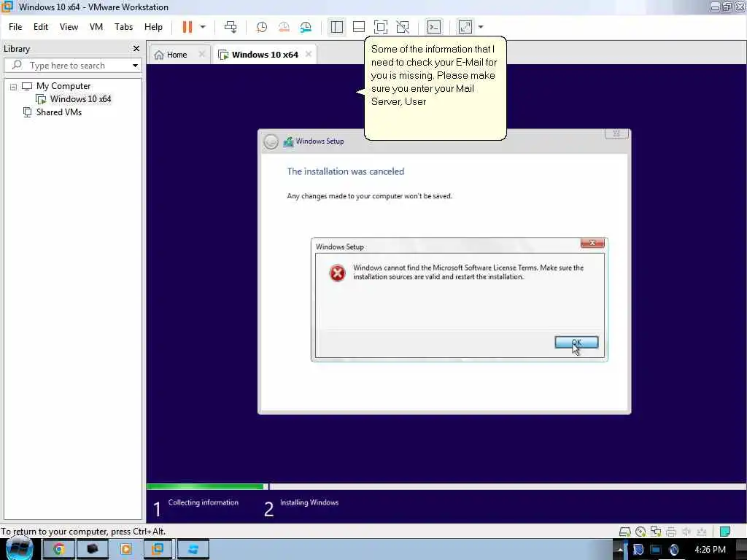Click the printer status icon

coord(671,532)
